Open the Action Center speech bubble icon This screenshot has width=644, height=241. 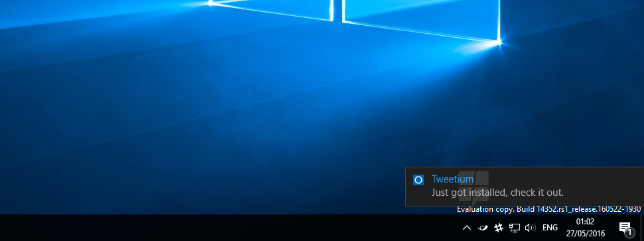coord(624,227)
